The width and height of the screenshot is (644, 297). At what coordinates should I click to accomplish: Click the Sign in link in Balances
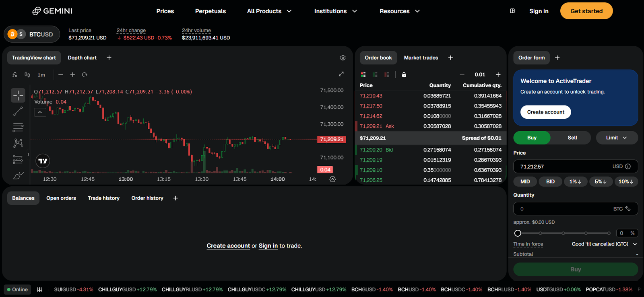(x=268, y=246)
